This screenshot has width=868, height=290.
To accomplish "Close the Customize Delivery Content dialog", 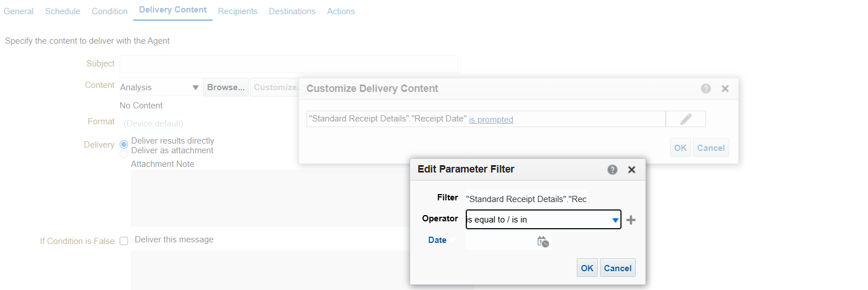I will click(725, 89).
